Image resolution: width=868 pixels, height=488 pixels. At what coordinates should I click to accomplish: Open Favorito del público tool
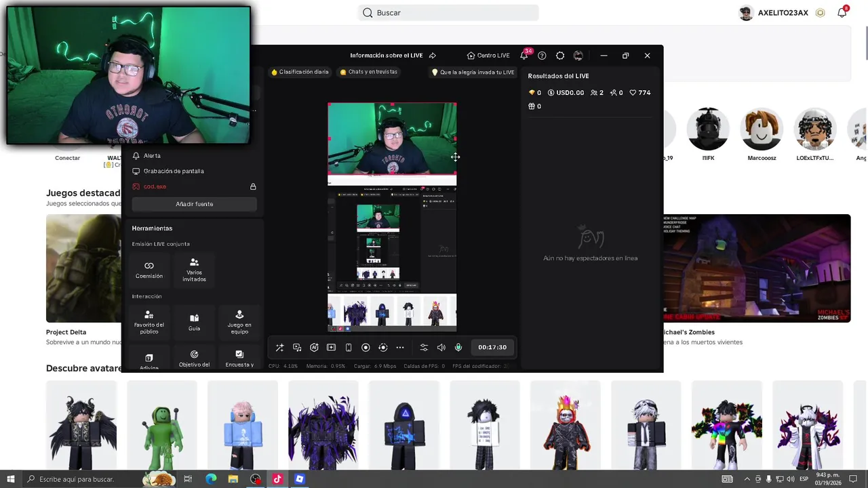(x=149, y=323)
